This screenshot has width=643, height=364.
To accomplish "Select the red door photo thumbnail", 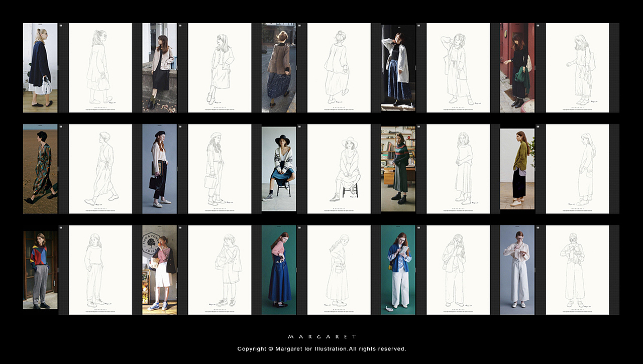I will tap(517, 67).
